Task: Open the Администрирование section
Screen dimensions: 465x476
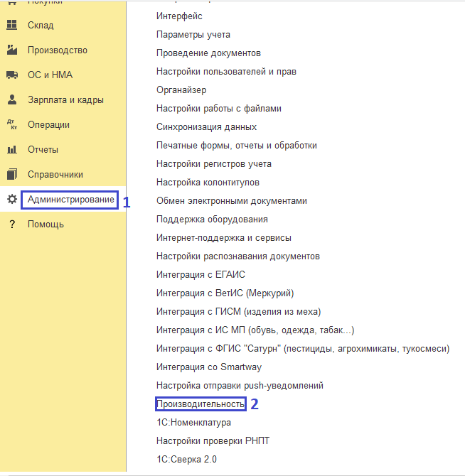Action: pos(70,200)
